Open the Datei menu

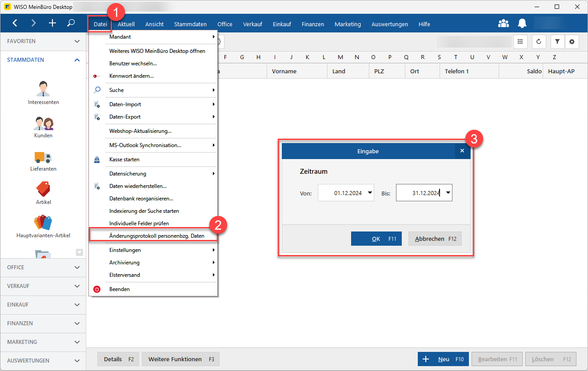100,24
